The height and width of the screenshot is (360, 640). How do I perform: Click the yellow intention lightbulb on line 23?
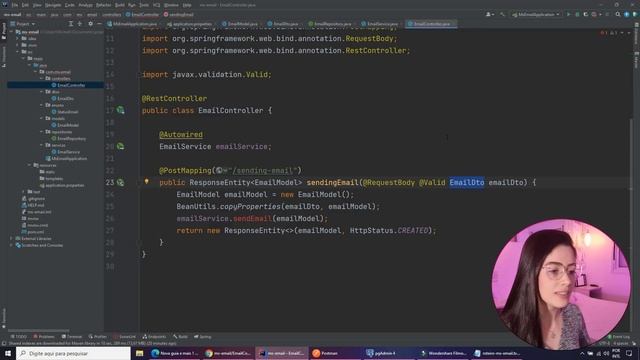[147, 182]
